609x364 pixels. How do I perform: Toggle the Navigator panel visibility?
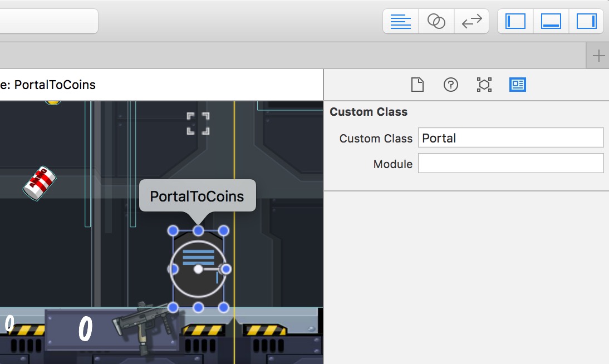514,21
